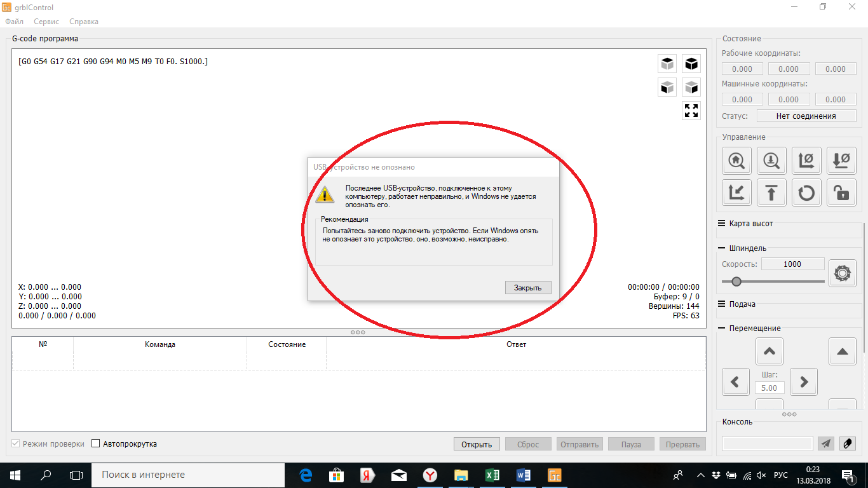
Task: Click the Z-probe icon in Управление
Action: click(771, 161)
